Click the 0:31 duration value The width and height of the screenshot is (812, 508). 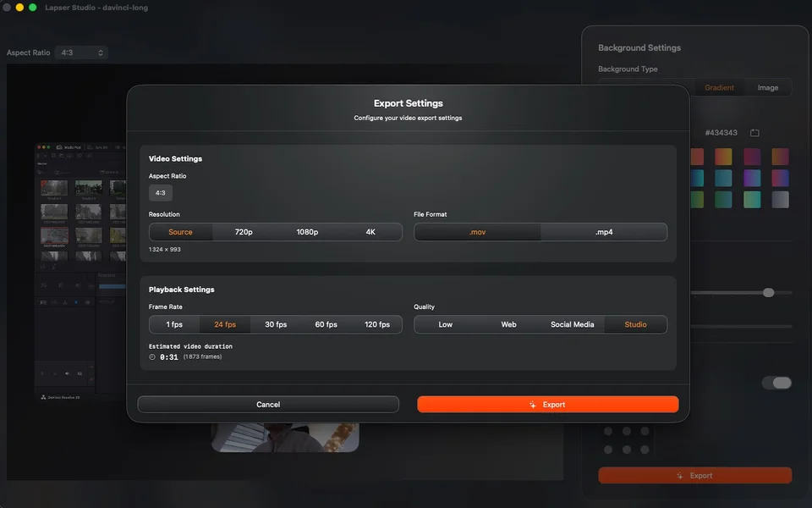169,357
